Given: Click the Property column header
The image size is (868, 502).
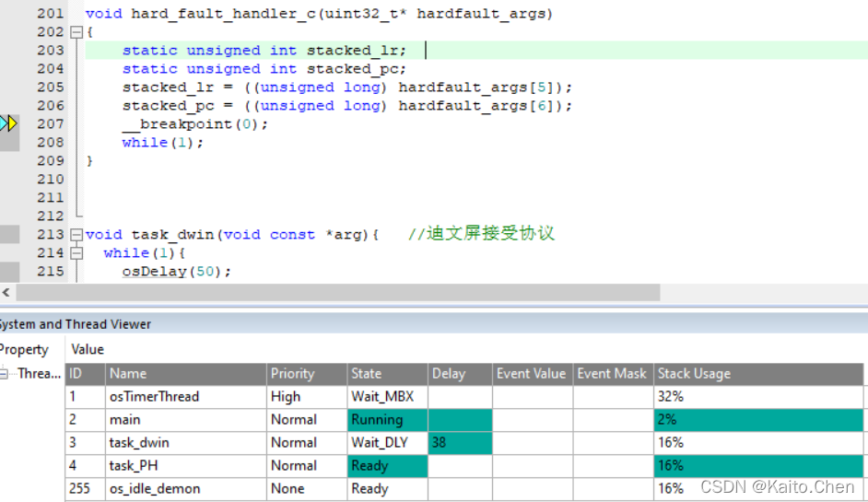Looking at the screenshot, I should (24, 350).
